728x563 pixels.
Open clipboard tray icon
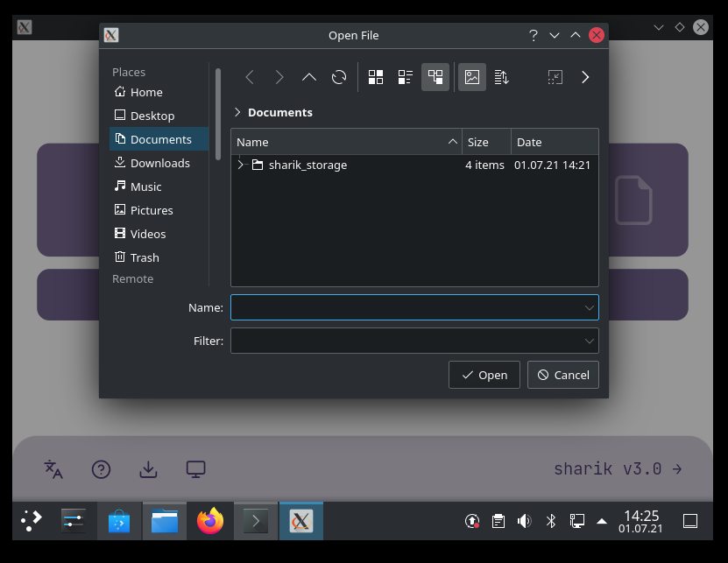pyautogui.click(x=498, y=521)
